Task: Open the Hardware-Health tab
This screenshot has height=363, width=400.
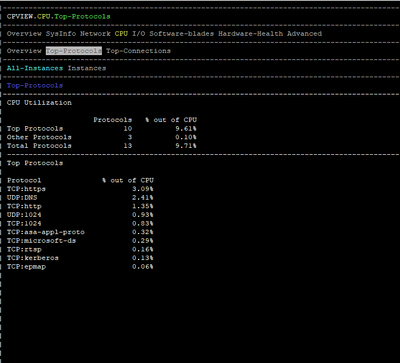Action: 251,34
